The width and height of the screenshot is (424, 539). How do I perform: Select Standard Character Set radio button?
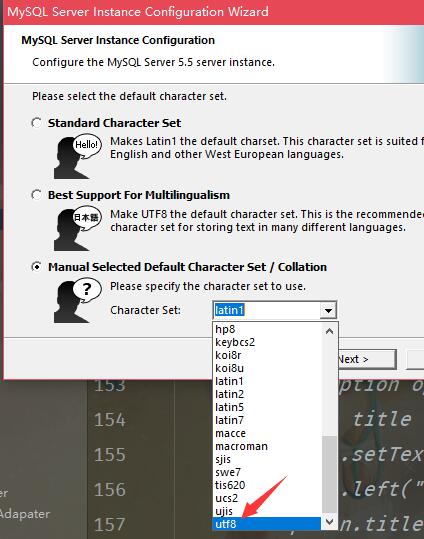(36, 123)
